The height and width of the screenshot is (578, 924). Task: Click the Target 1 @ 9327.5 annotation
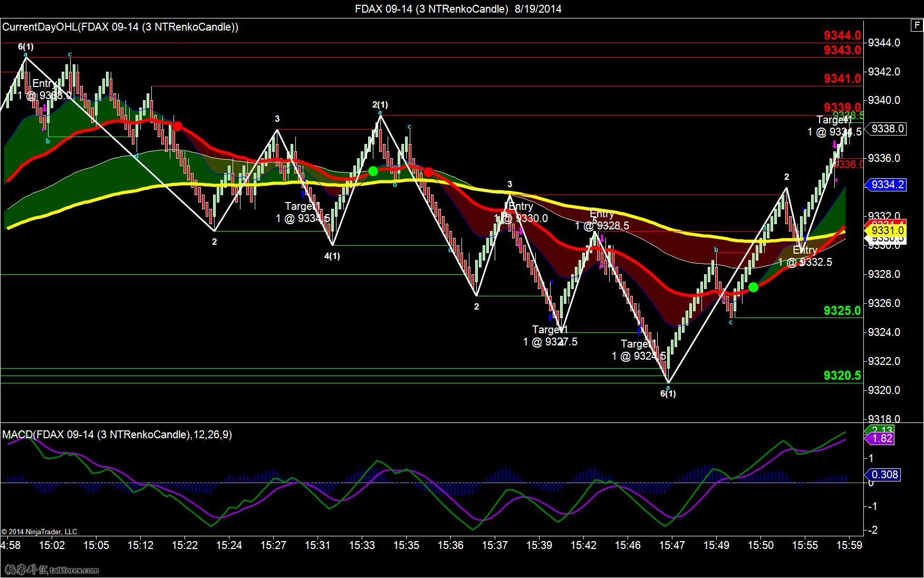click(550, 335)
